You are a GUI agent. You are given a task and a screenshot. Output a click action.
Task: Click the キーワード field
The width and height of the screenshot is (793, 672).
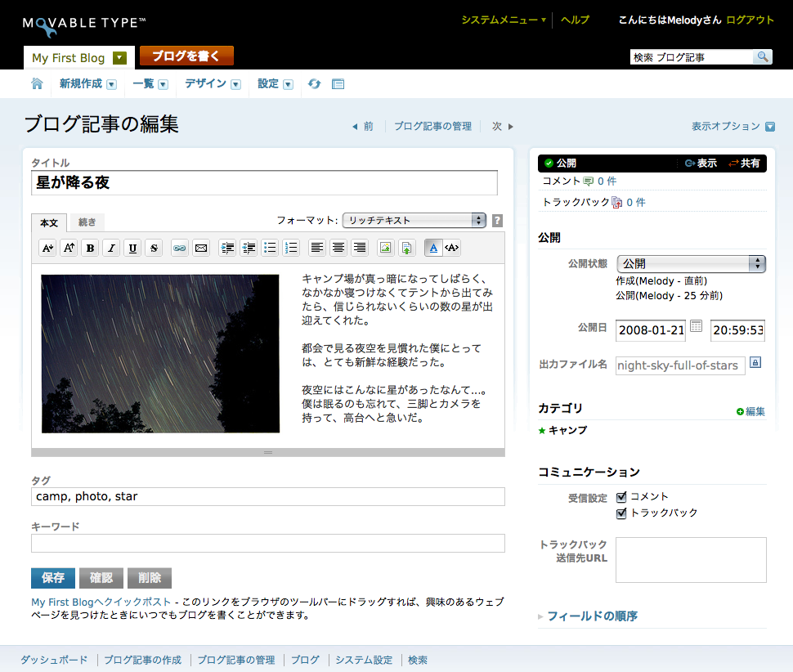268,543
